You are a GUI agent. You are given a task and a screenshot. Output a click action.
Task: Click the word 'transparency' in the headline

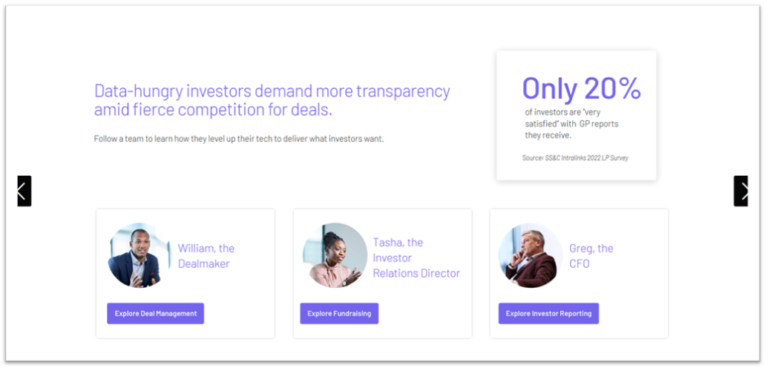pyautogui.click(x=403, y=92)
